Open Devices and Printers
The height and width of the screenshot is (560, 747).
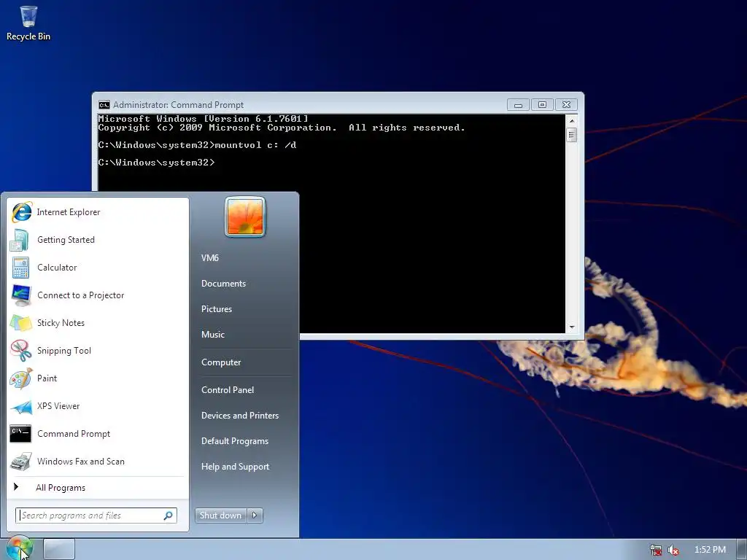(240, 416)
